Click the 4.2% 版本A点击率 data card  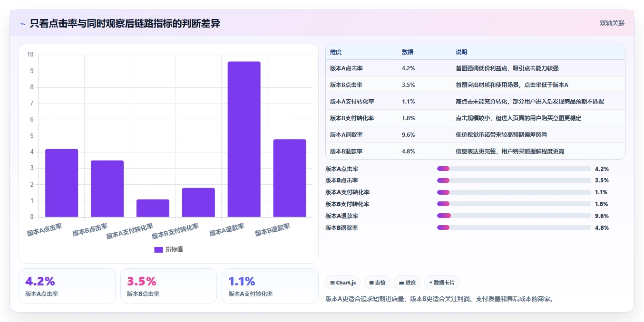67,286
